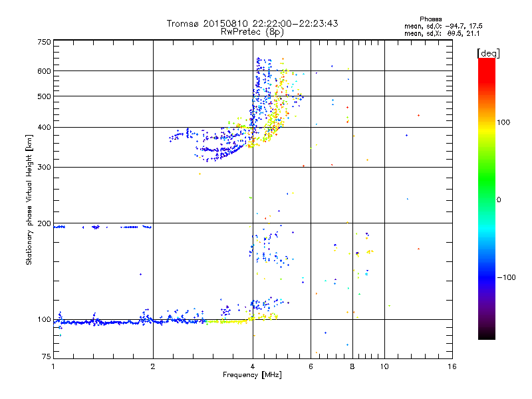Click the green zero region of the colorbar
The height and width of the screenshot is (399, 532).
[x=487, y=199]
